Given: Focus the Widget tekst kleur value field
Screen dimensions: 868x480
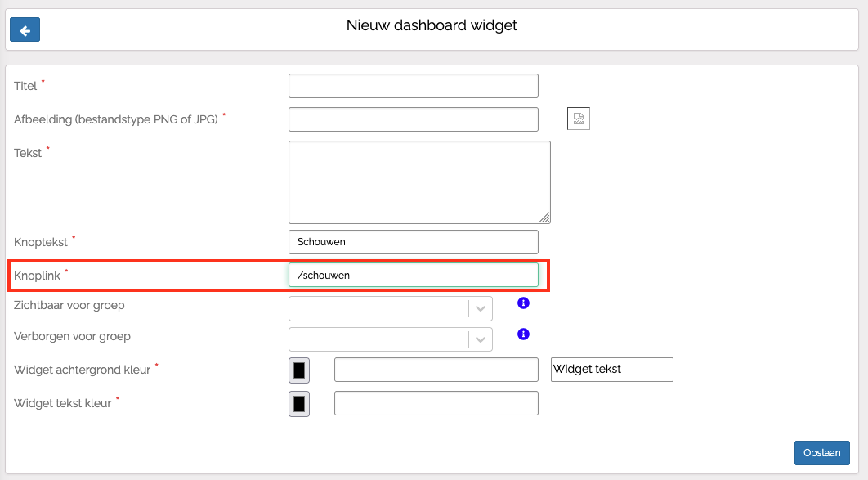Looking at the screenshot, I should pyautogui.click(x=436, y=403).
